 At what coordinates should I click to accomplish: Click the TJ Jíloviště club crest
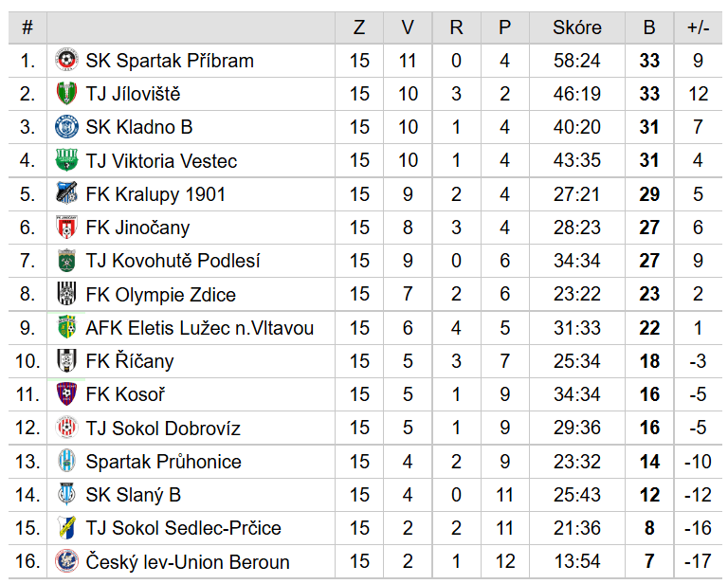pyautogui.click(x=66, y=93)
